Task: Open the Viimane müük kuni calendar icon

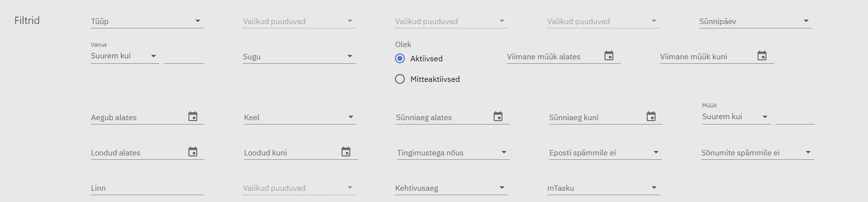Action: 762,56
